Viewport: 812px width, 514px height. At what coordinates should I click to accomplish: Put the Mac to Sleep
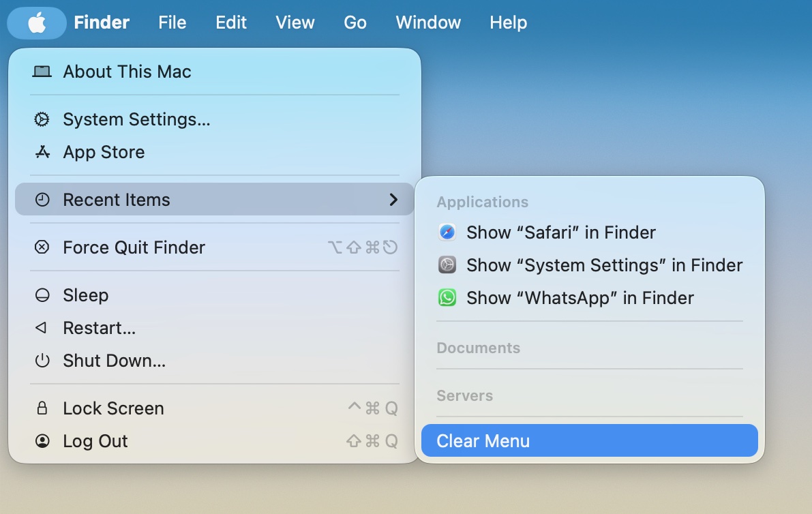(214, 295)
